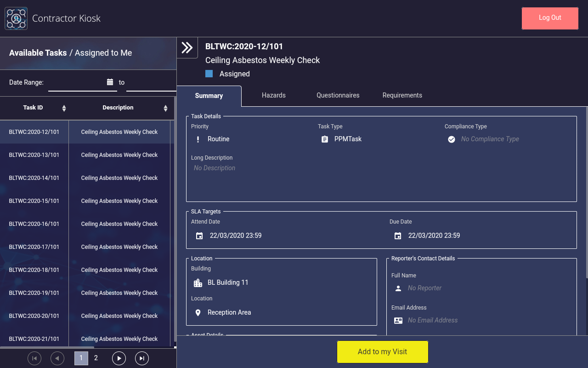Go to the next page of tasks
The height and width of the screenshot is (368, 588).
(119, 358)
